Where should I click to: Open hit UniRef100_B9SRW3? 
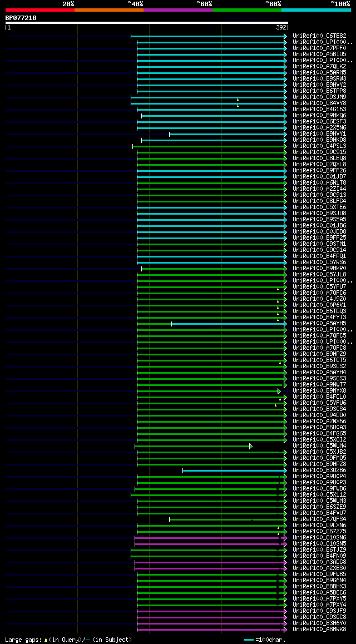319,79
